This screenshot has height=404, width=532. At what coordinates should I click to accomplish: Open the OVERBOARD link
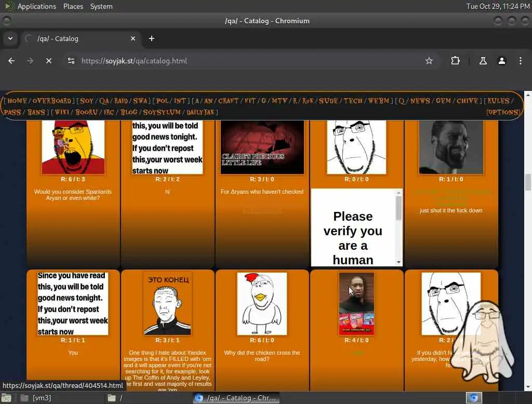click(x=51, y=101)
